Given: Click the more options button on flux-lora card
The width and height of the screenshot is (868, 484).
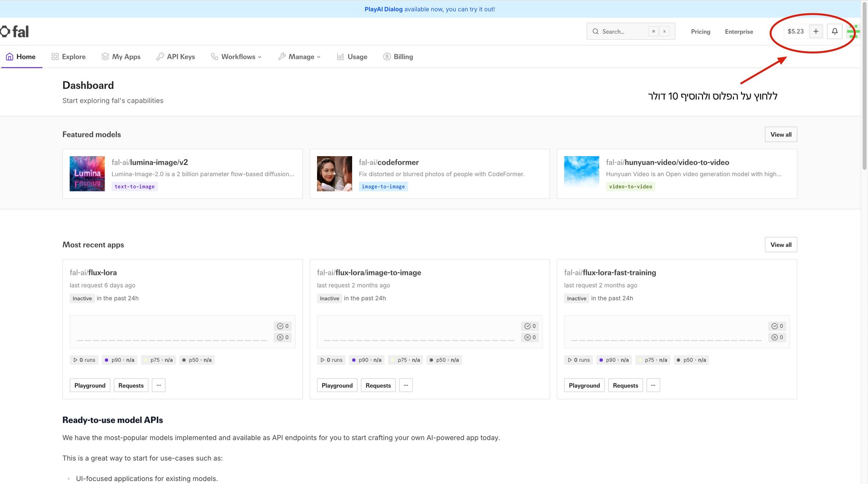Looking at the screenshot, I should (x=159, y=385).
